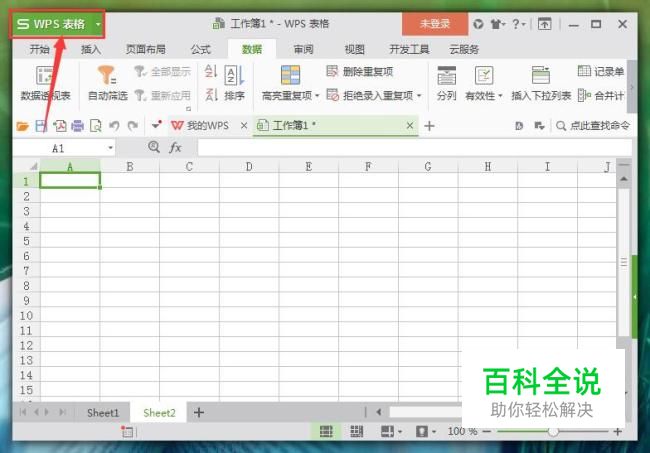
Task: Click 插入下拉列表 insert dropdown list
Action: click(541, 83)
